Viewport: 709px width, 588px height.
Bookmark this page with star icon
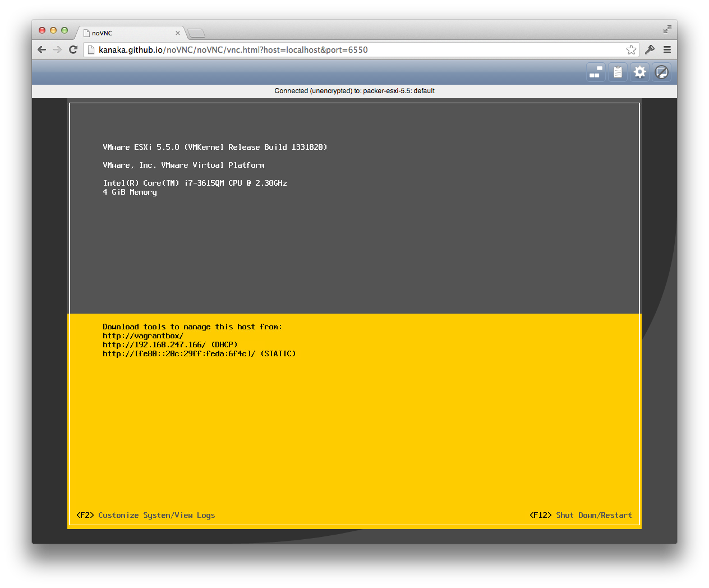(x=631, y=49)
